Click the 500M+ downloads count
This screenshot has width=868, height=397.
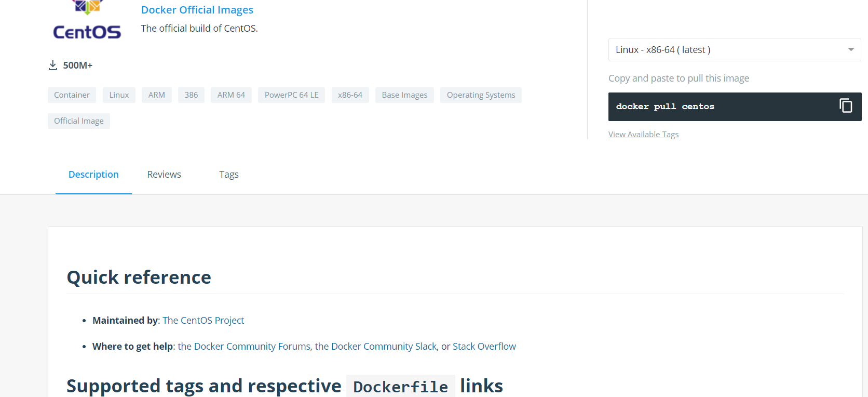[78, 65]
